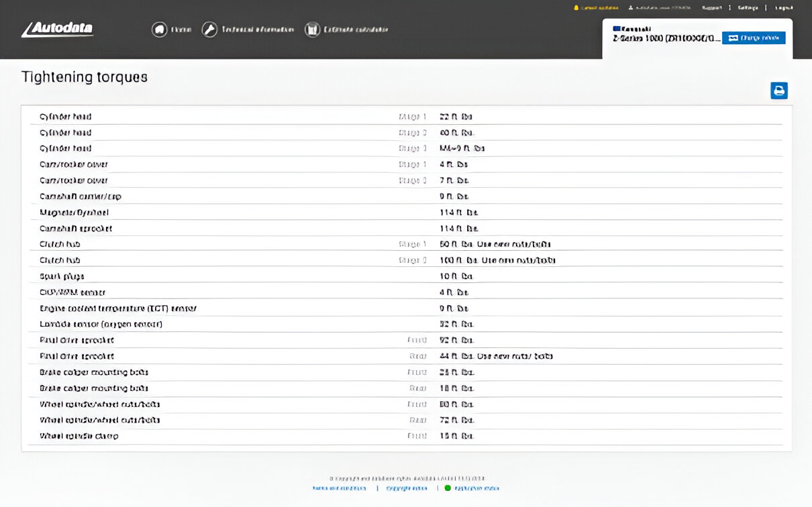Print the tightening torques page

tap(778, 91)
